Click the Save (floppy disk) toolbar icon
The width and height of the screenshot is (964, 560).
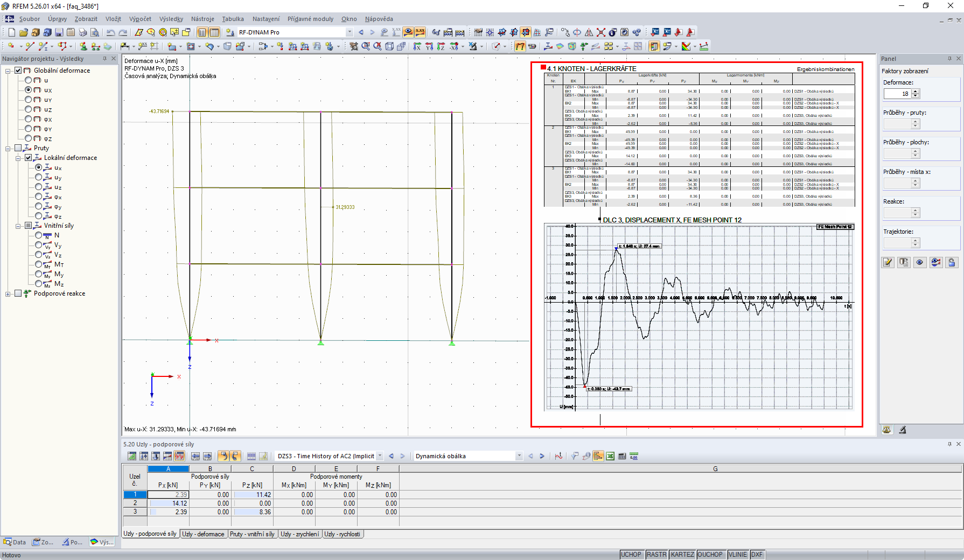pos(59,32)
